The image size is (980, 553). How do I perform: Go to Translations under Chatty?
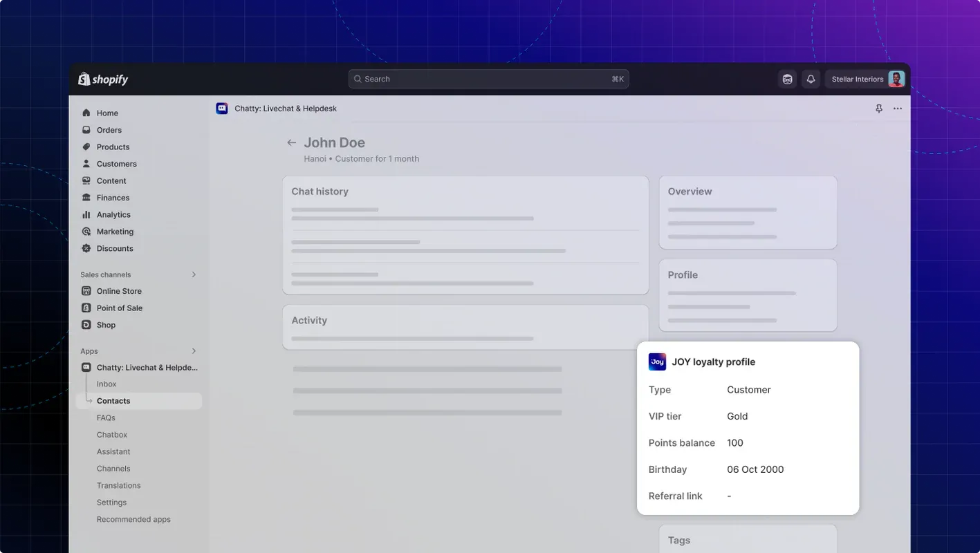[x=118, y=485]
